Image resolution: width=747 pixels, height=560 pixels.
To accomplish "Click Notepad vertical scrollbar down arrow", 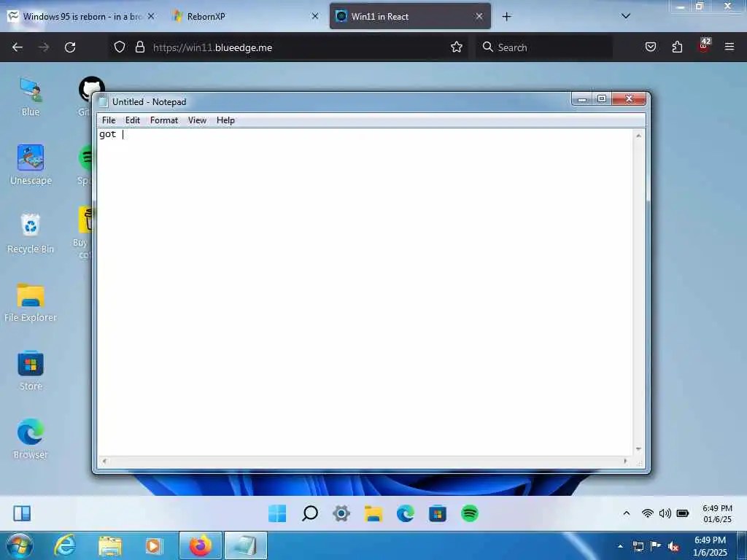I will pyautogui.click(x=639, y=449).
